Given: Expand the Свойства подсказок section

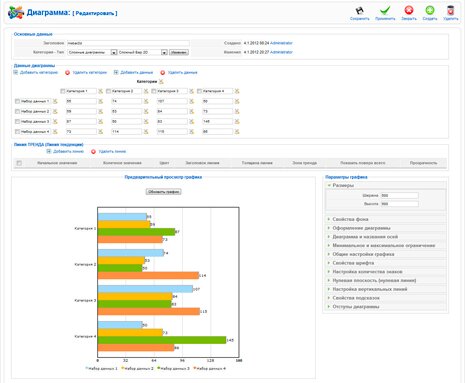Looking at the screenshot, I should click(385, 298).
